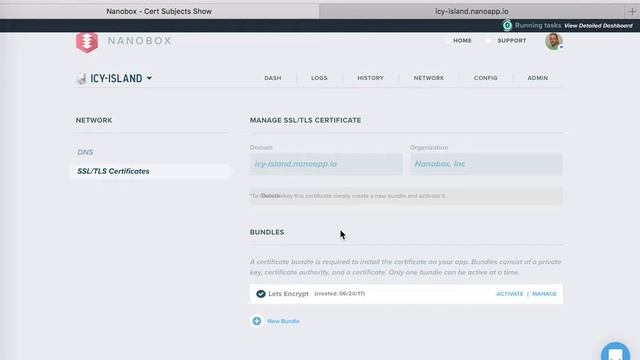The height and width of the screenshot is (360, 640).
Task: Click the Running tasks text
Action: coord(538,25)
